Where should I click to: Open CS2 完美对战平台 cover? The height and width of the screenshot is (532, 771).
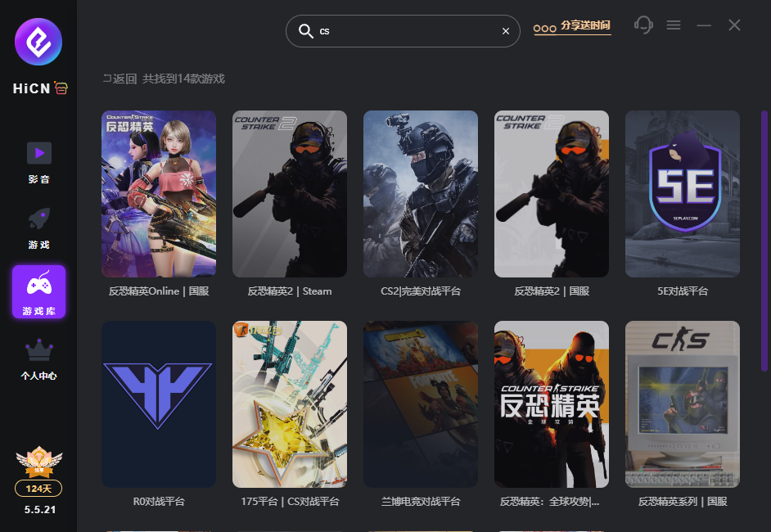[x=421, y=194]
